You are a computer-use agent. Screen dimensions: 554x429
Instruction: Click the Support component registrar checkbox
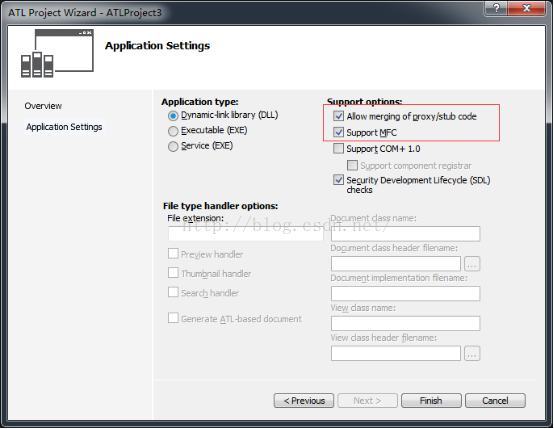pos(352,165)
